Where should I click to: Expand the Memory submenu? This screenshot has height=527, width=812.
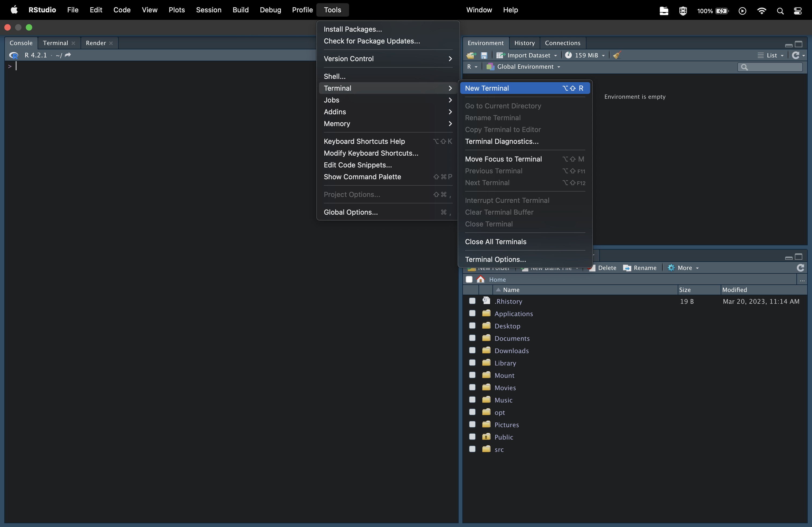[387, 124]
